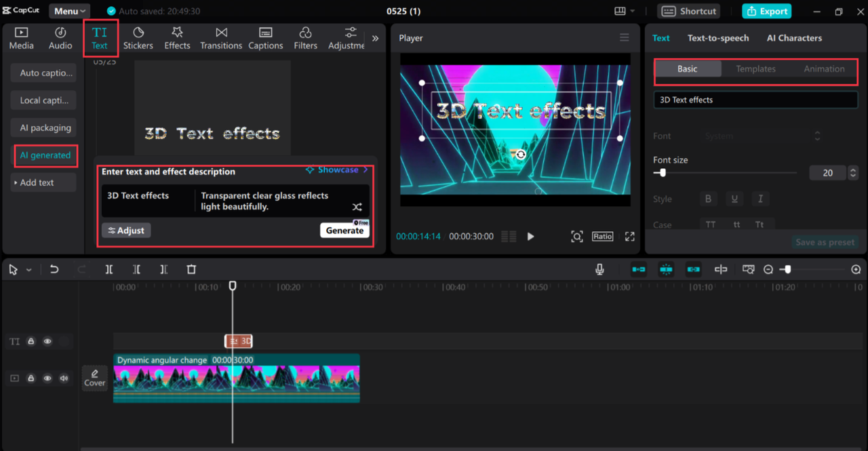This screenshot has height=451, width=868.
Task: Play the video in the Player
Action: tap(531, 236)
